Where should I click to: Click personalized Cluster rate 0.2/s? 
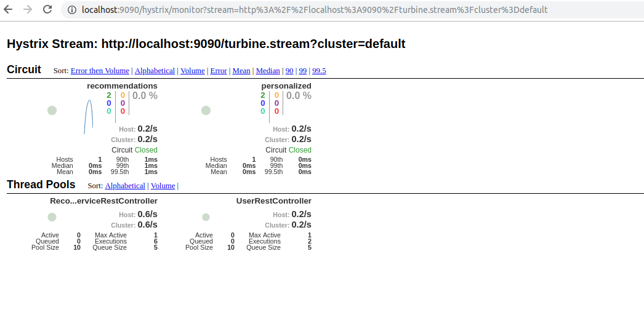(x=302, y=139)
